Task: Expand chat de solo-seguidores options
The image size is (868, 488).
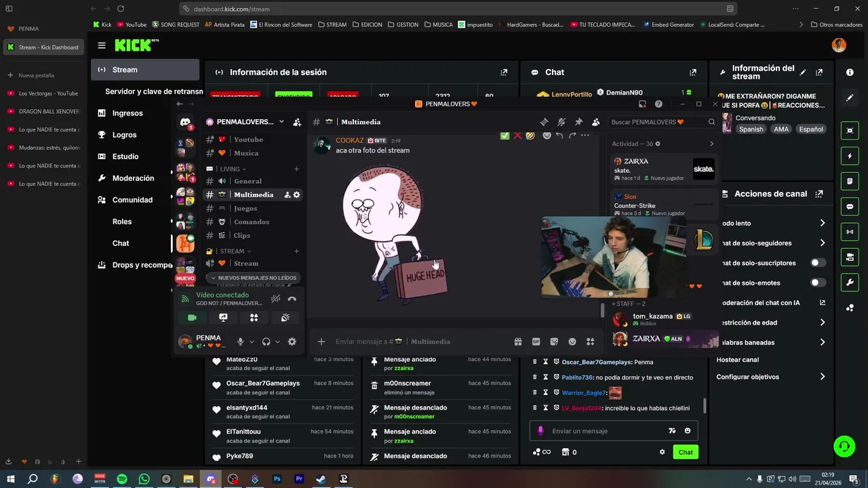Action: [822, 243]
